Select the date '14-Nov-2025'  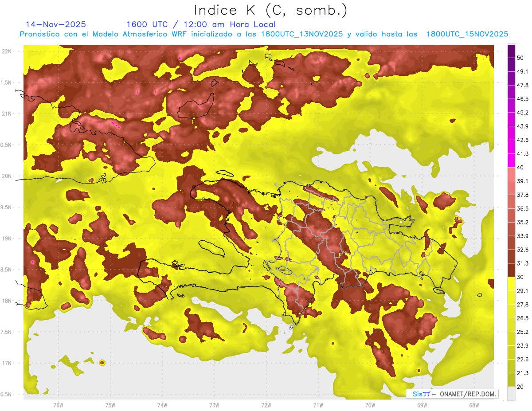pyautogui.click(x=56, y=24)
